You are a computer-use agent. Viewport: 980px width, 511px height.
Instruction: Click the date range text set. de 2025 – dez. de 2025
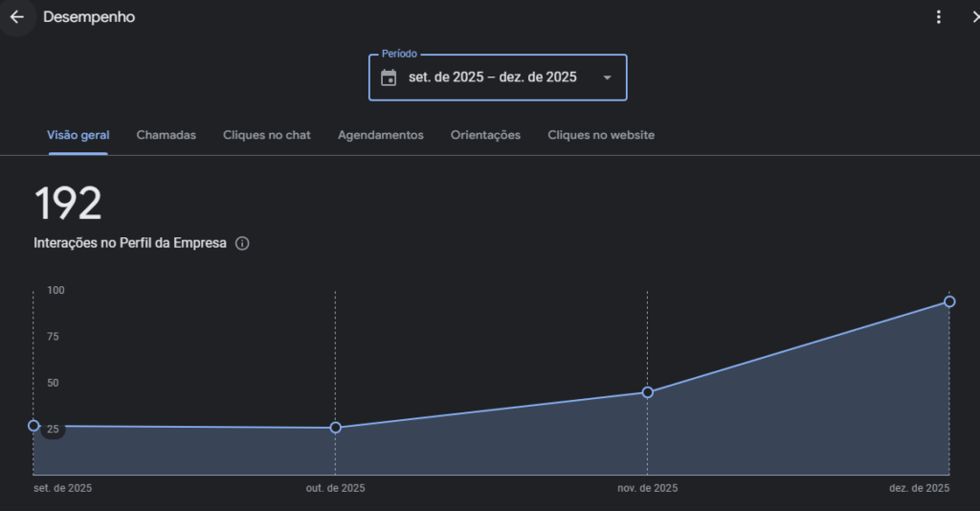(x=492, y=78)
